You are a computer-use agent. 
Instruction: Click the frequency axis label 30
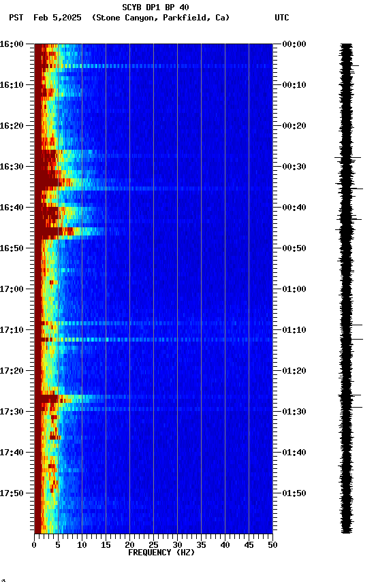coord(177,545)
